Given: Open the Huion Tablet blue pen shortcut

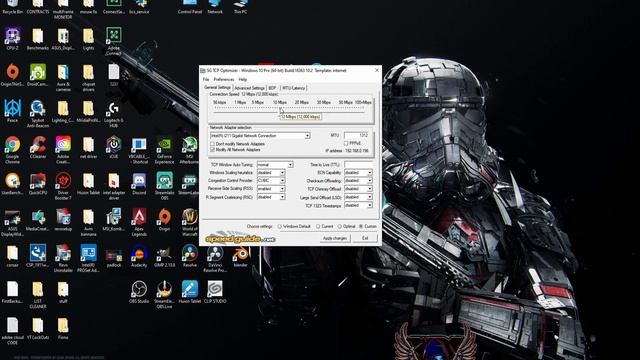Looking at the screenshot, I should tap(189, 292).
